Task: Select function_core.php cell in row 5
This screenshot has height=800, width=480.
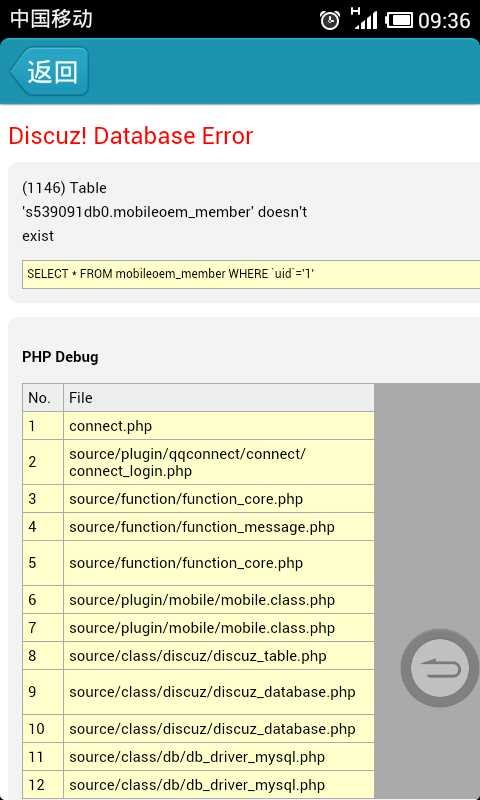Action: coord(219,563)
